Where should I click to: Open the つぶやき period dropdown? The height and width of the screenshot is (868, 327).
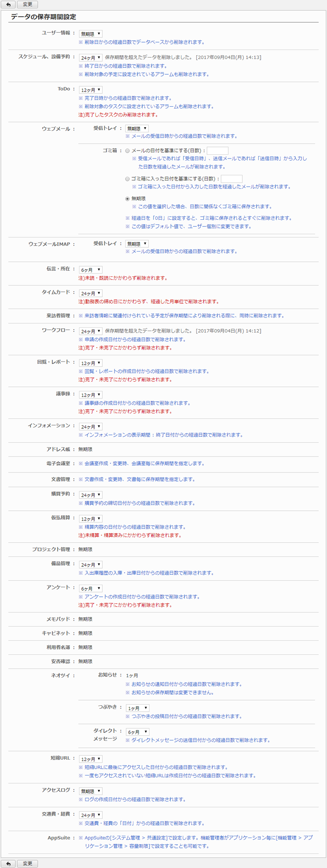[x=137, y=708]
